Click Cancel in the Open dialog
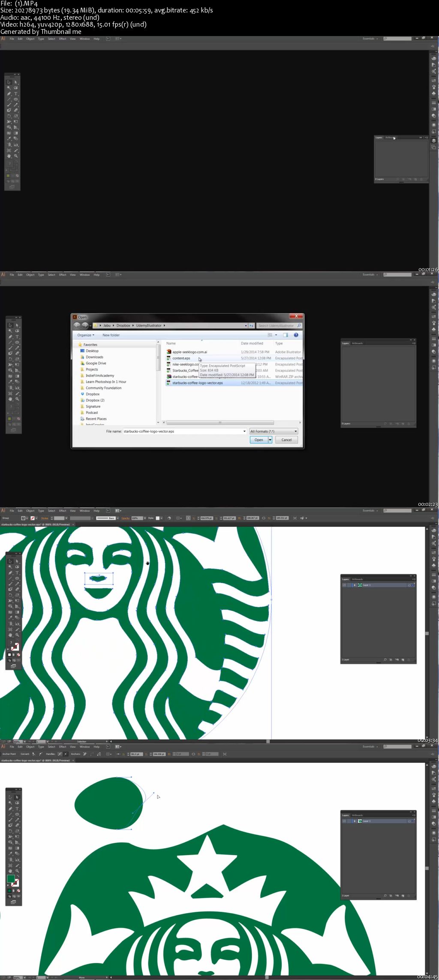 coord(286,440)
